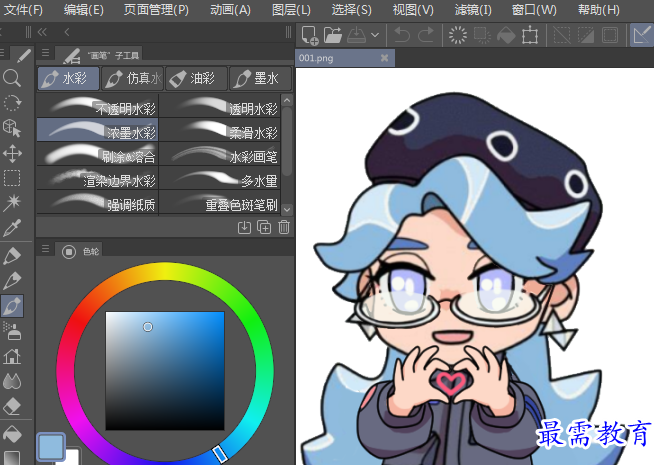Select the Eyedropper tool
This screenshot has width=660, height=465.
click(x=12, y=228)
